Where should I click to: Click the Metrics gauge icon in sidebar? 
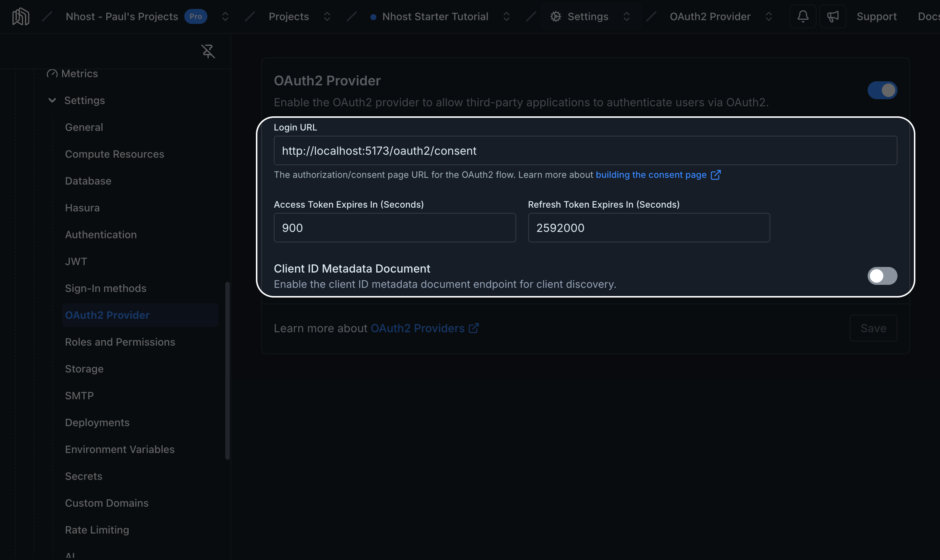(x=52, y=73)
